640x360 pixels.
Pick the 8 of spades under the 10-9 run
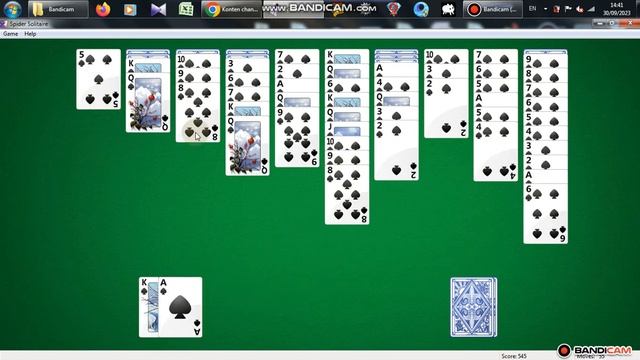pos(198,112)
